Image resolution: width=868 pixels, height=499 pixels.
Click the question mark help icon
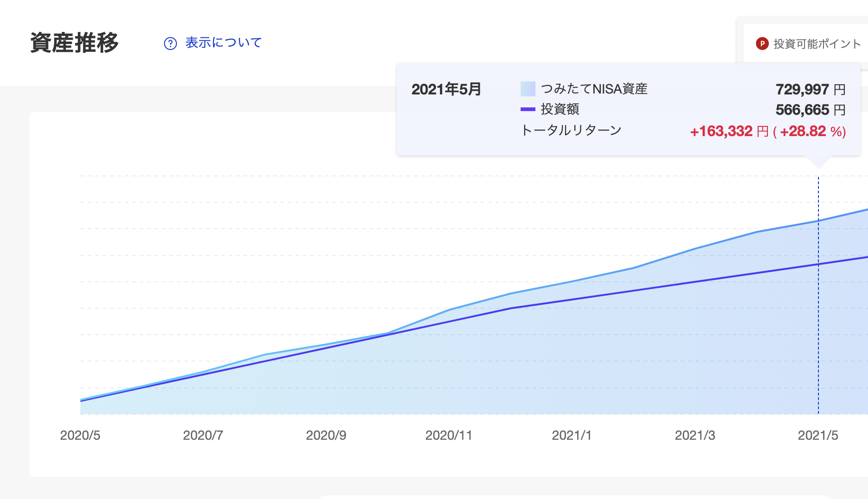pyautogui.click(x=170, y=44)
